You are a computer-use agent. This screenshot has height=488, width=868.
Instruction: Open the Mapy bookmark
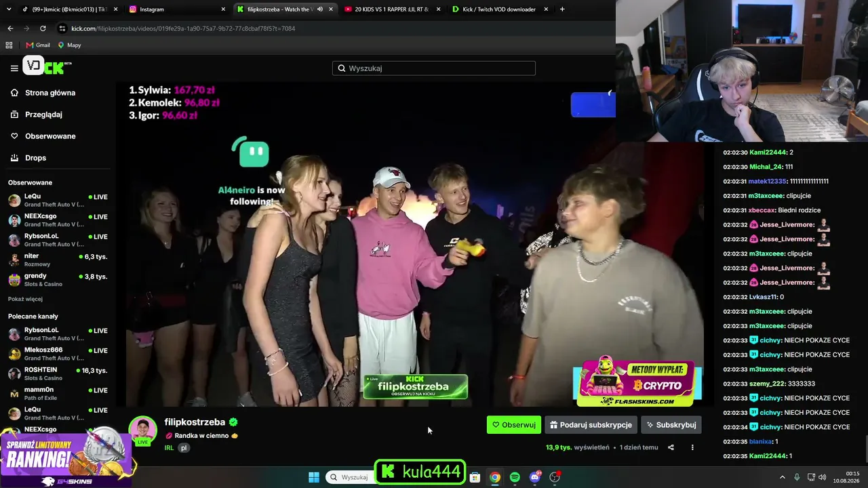coord(69,45)
